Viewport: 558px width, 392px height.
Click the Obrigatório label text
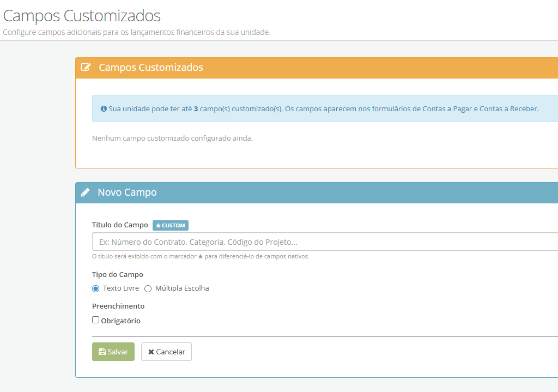click(x=120, y=321)
